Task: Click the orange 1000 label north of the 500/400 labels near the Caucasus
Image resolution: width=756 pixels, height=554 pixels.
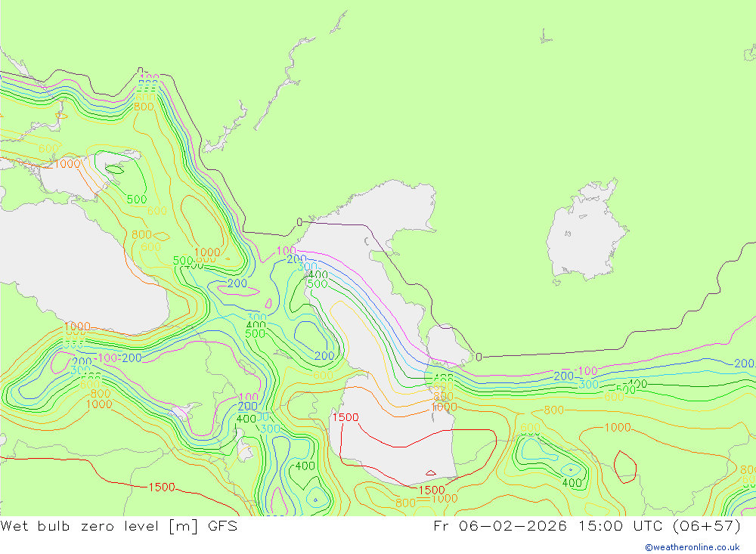Action: coord(207,252)
